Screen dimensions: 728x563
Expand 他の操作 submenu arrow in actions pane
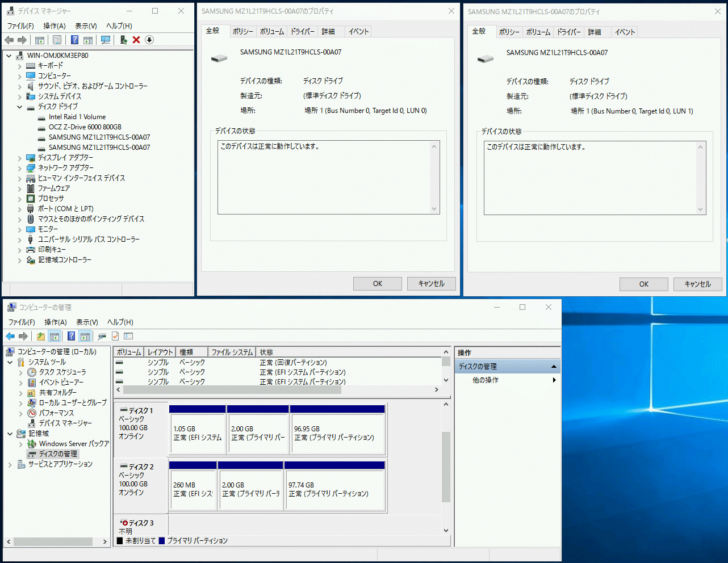pos(554,380)
